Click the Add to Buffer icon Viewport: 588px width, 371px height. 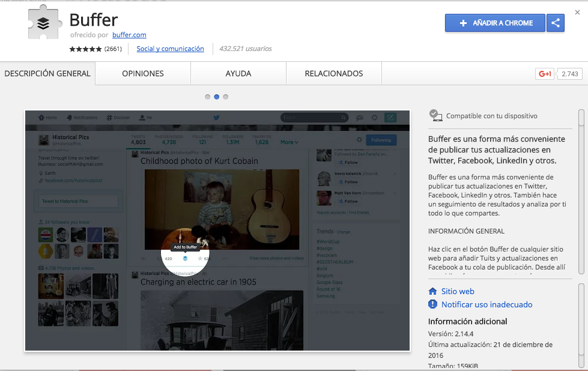pyautogui.click(x=185, y=259)
